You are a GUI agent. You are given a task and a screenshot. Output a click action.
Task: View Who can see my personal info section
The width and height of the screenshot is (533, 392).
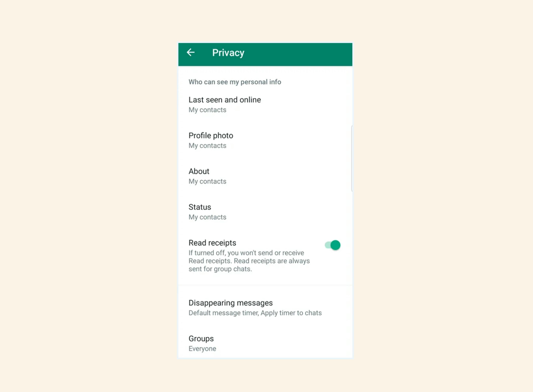pos(235,81)
